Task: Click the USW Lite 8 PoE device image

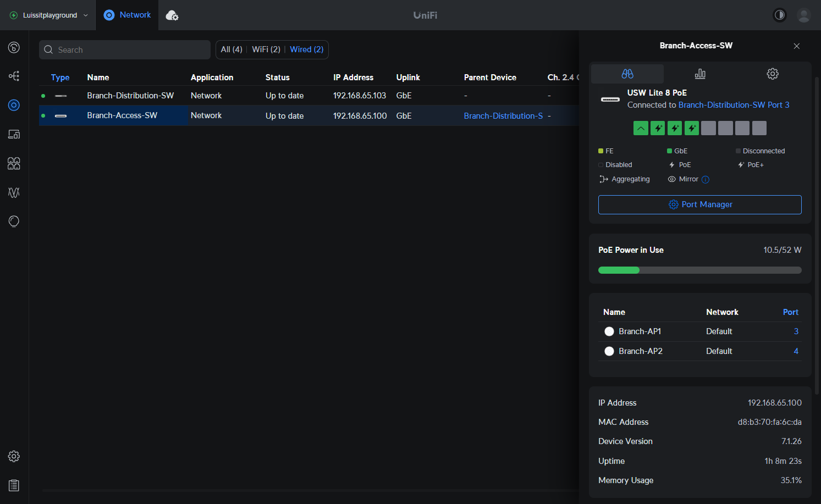Action: pos(610,99)
